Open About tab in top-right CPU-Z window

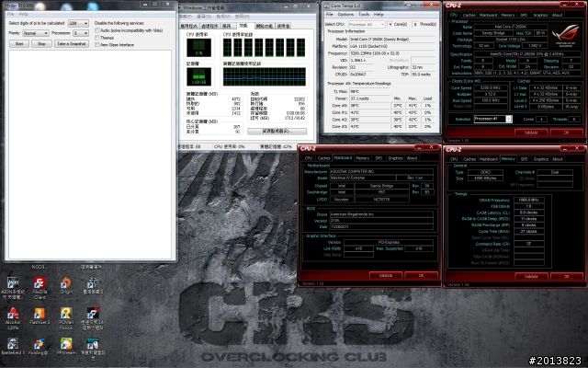pos(557,15)
